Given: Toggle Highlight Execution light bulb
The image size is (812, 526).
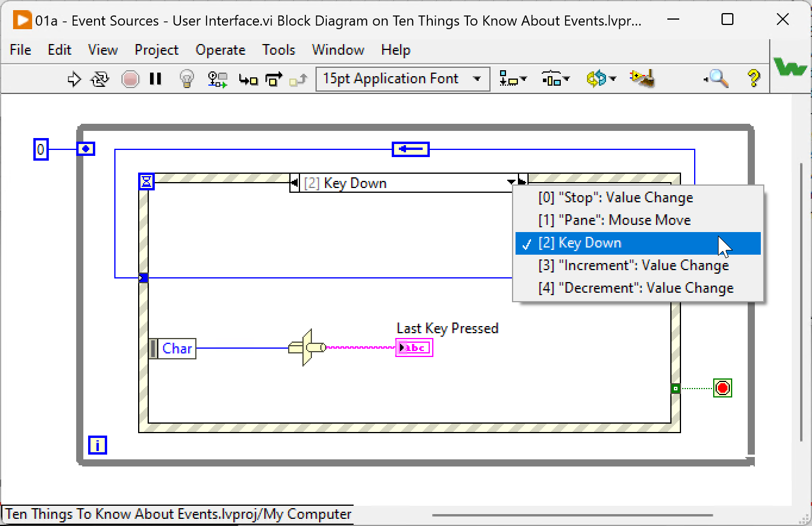Looking at the screenshot, I should pos(187,79).
